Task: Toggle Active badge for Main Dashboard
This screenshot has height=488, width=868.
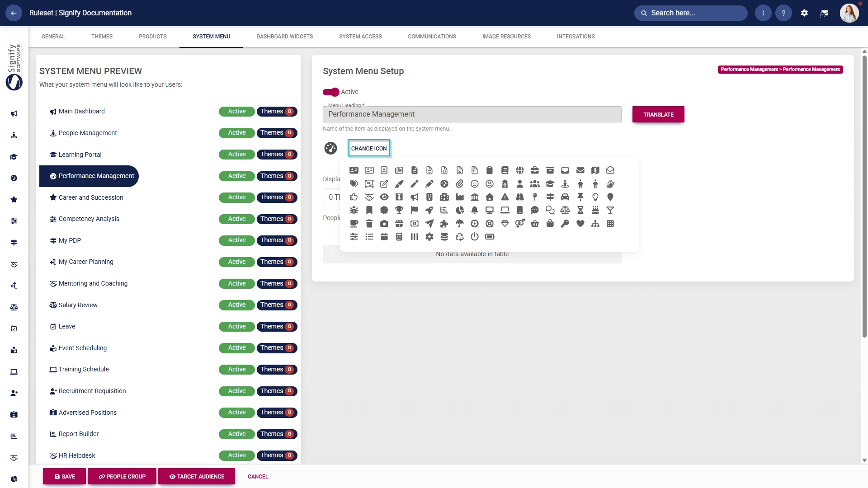Action: (237, 112)
